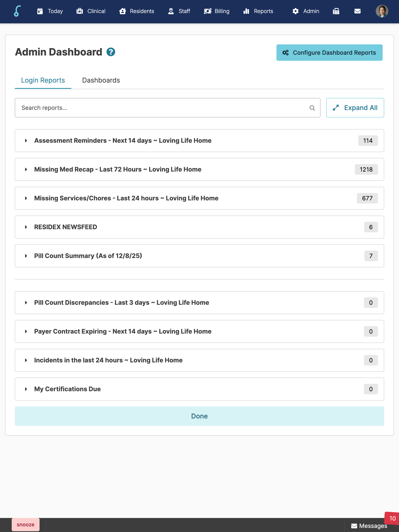399x532 pixels.
Task: Expand Pill Count Summary report
Action: point(199,256)
